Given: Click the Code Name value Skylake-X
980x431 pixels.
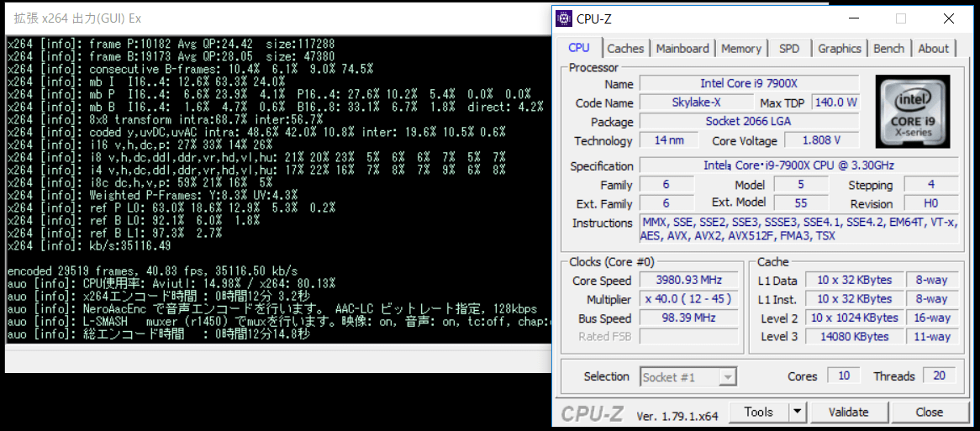Looking at the screenshot, I should [x=697, y=102].
